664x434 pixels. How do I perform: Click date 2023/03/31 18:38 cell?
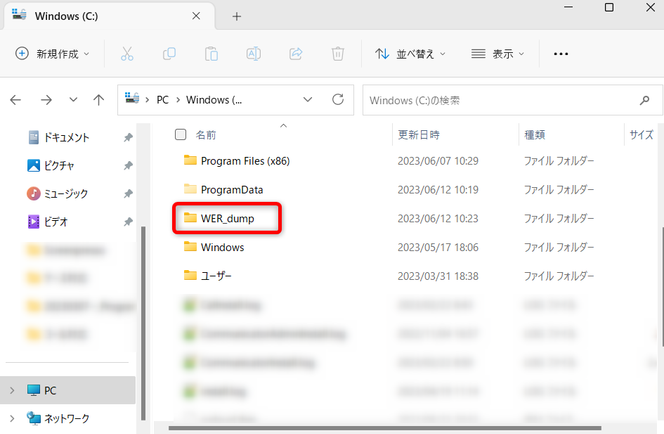click(x=438, y=276)
